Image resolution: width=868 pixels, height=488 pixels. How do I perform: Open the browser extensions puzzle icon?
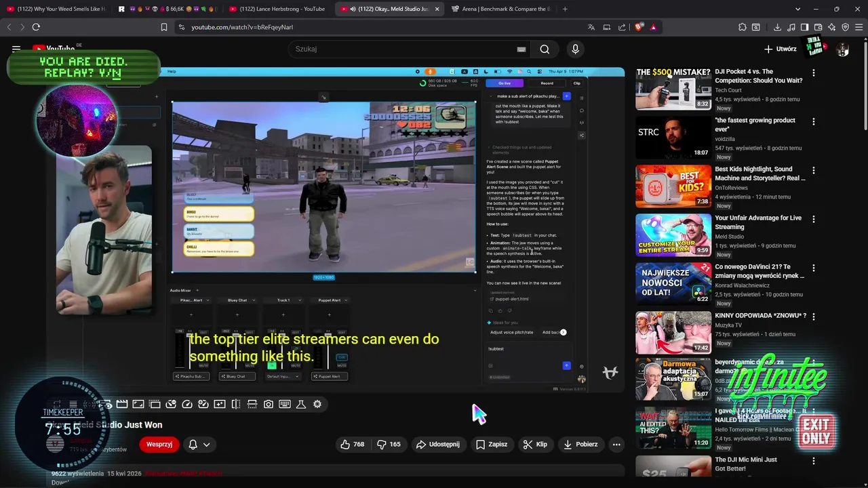click(743, 27)
